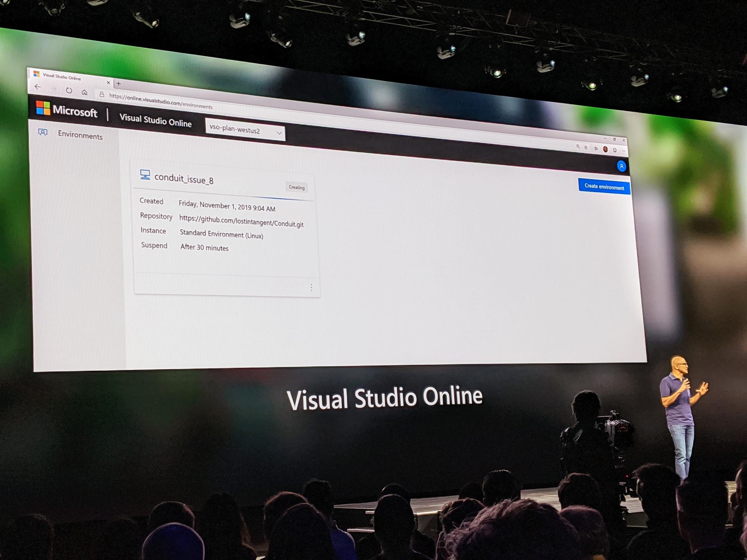Toggle the favorites star in the toolbar
The image size is (747, 560).
tap(586, 148)
